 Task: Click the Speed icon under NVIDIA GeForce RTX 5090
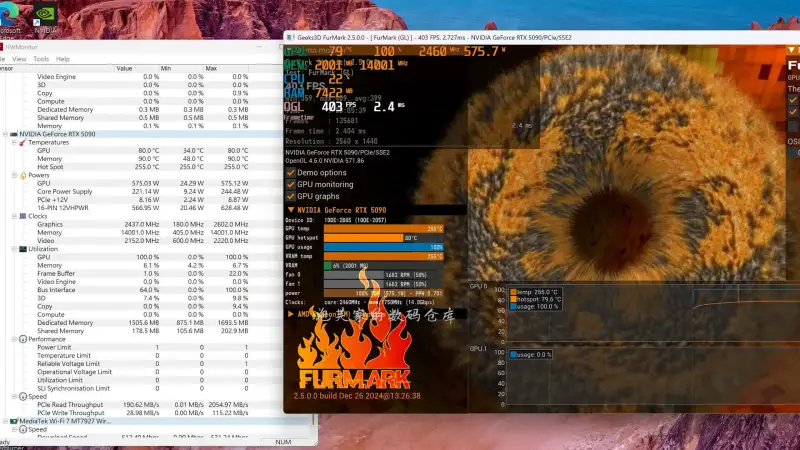pyautogui.click(x=23, y=396)
